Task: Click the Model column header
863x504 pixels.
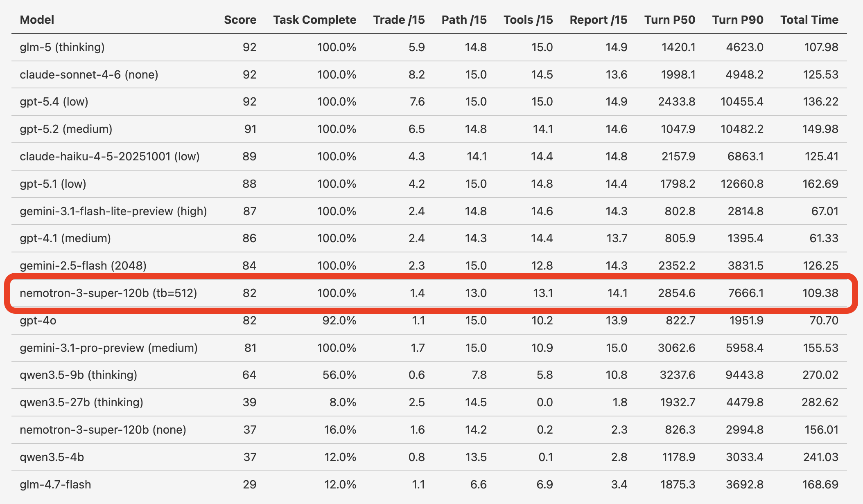Action: pos(37,20)
